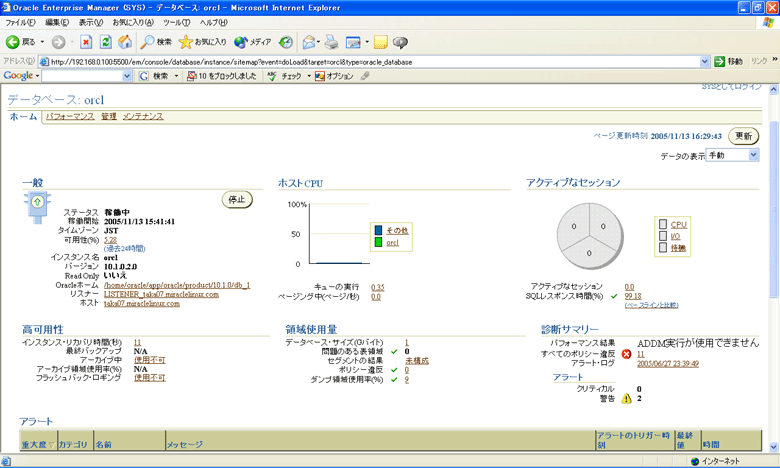Click the popup blocker icon (10 をブロックしました)
Viewport: 780px width, 468px height.
(x=221, y=76)
